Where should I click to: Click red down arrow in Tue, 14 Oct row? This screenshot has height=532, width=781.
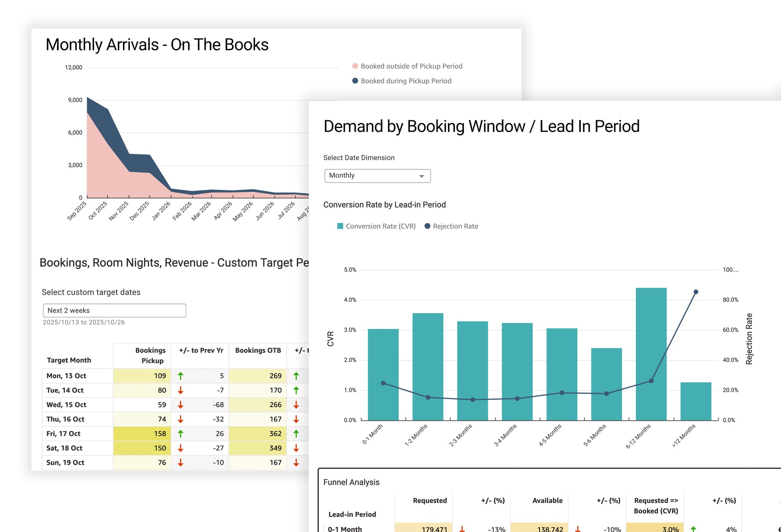180,390
